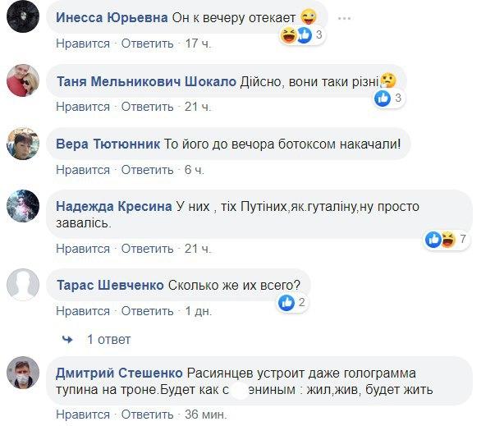Click like reaction icon on Тарас Шевченко's comment
Screen dimensions: 504x426
286,303
